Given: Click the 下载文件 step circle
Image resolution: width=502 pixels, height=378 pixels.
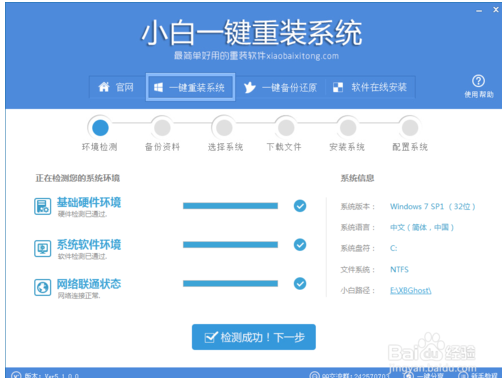Looking at the screenshot, I should click(x=286, y=128).
